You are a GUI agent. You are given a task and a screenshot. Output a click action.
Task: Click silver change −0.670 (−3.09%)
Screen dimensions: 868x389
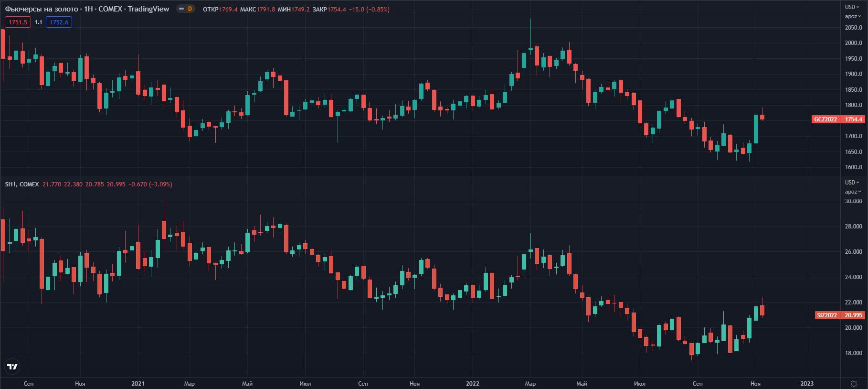(150, 184)
